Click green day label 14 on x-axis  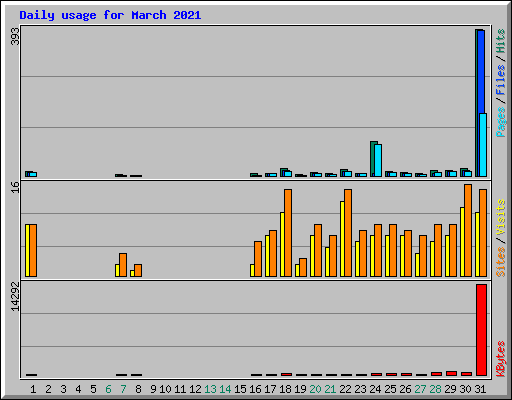coord(225,389)
